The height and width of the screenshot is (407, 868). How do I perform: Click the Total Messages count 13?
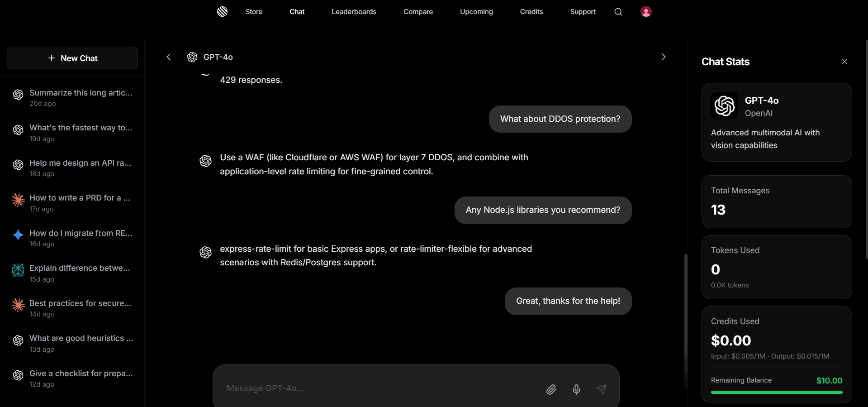tap(718, 210)
